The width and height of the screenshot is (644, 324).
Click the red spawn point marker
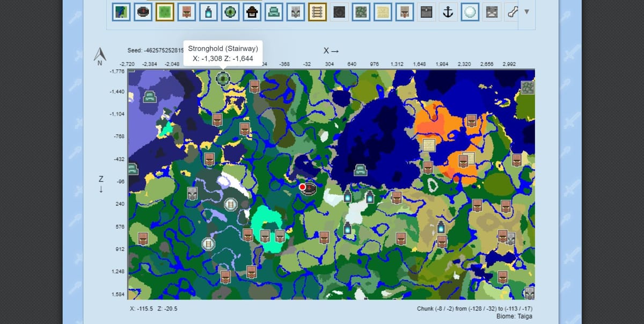303,187
